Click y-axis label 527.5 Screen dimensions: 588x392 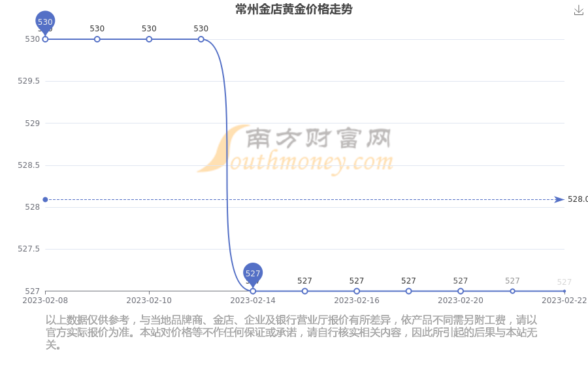(29, 249)
